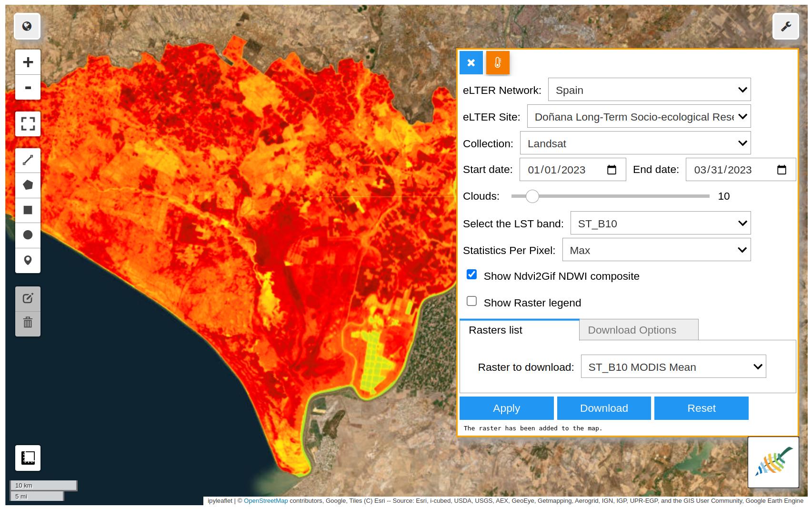Select the draw polyline tool

(28, 160)
